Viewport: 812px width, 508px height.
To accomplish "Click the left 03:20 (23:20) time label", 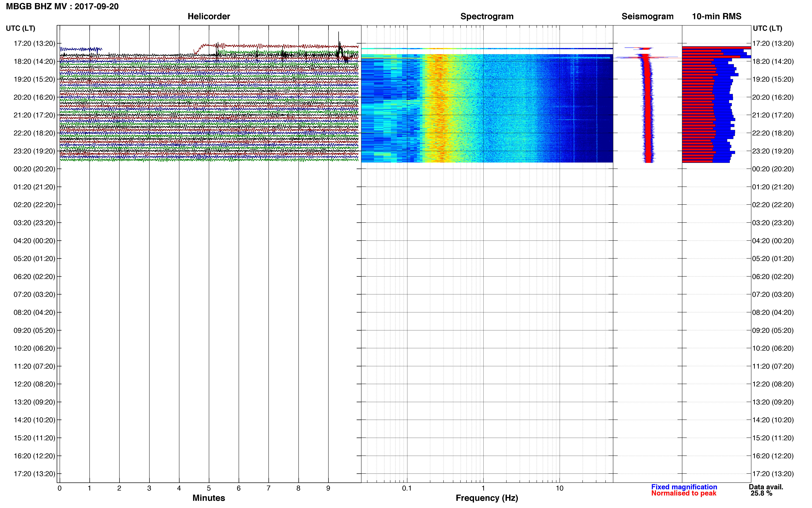I will 35,223.
